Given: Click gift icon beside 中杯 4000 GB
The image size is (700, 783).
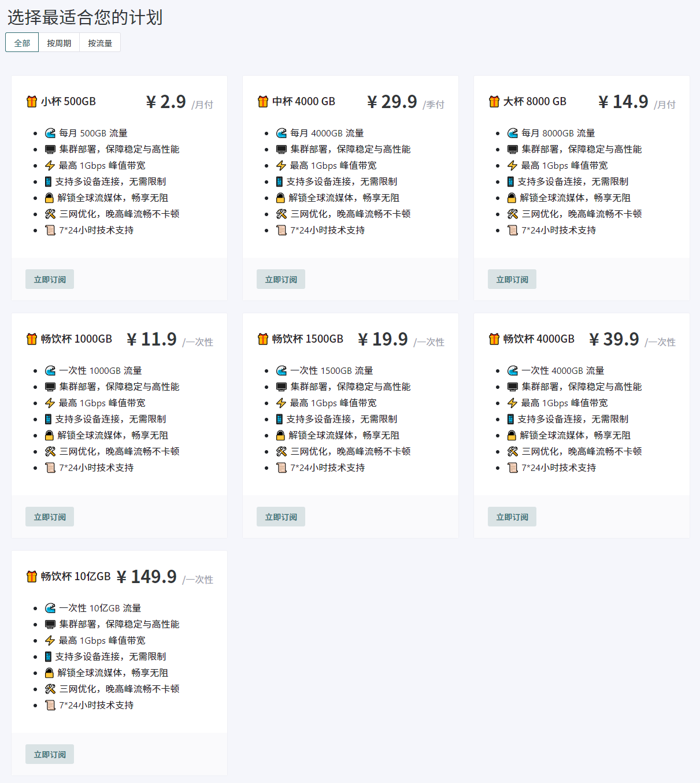Looking at the screenshot, I should (x=263, y=102).
